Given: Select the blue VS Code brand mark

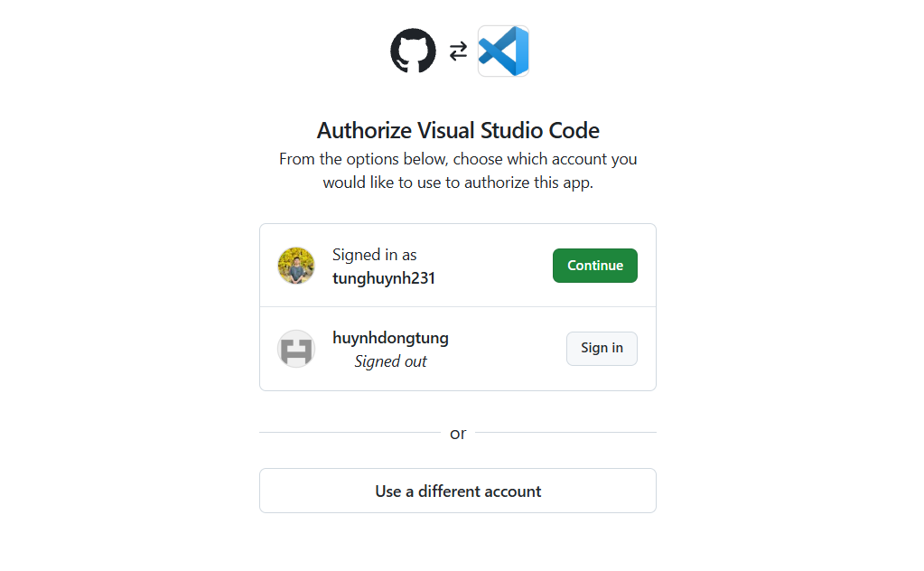Looking at the screenshot, I should coord(503,51).
